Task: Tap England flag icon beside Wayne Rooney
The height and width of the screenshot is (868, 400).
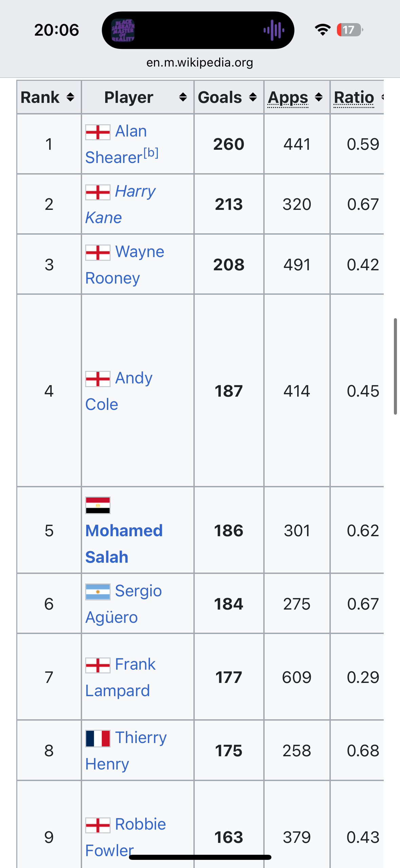Action: pos(98,253)
